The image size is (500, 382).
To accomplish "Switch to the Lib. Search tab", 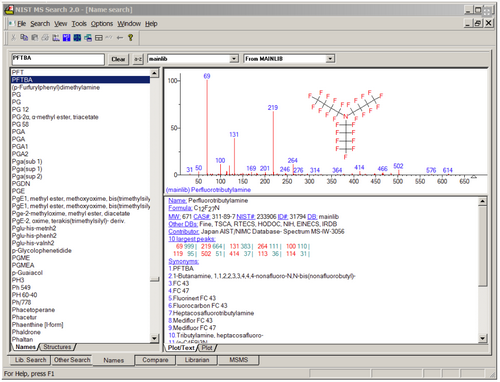I will (30, 360).
